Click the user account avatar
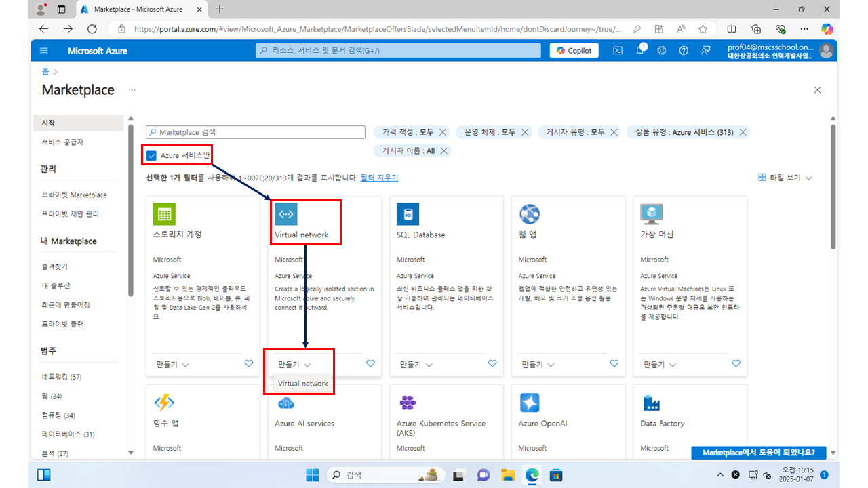Image resolution: width=868 pixels, height=488 pixels. [825, 51]
